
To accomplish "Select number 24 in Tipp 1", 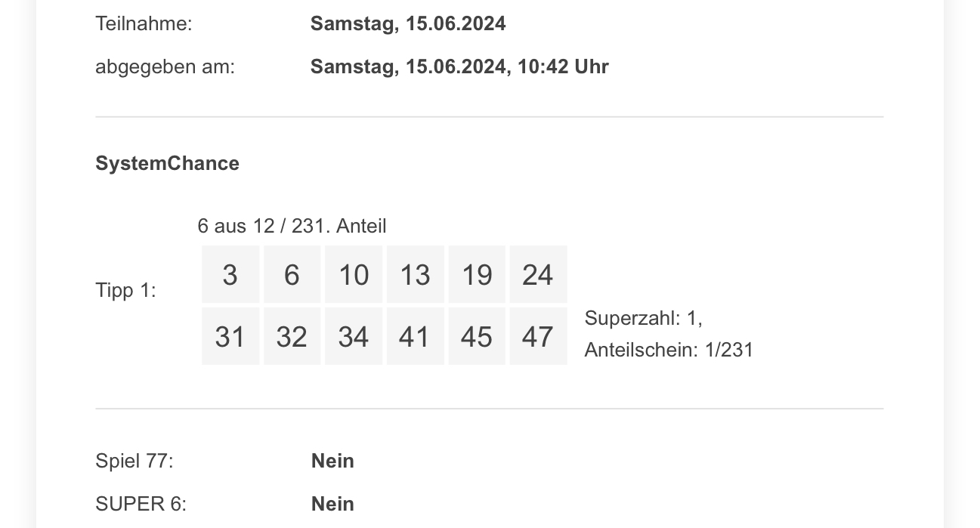I will [538, 274].
